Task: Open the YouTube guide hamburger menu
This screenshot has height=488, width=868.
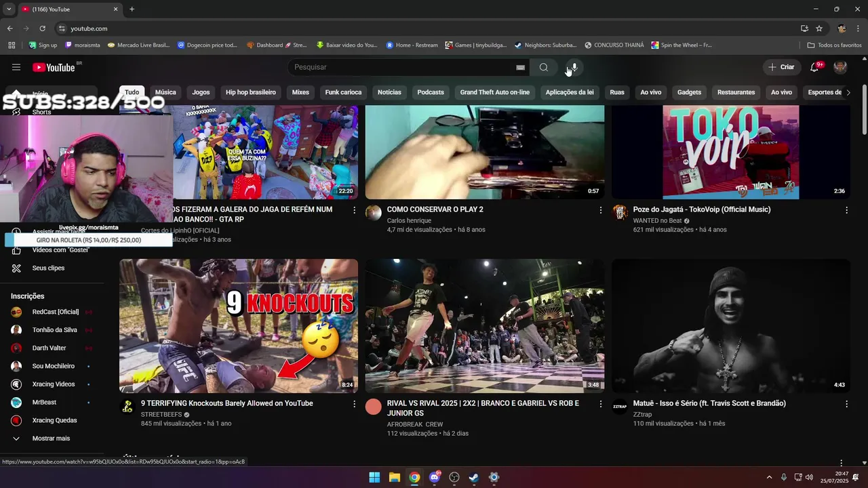Action: [16, 67]
